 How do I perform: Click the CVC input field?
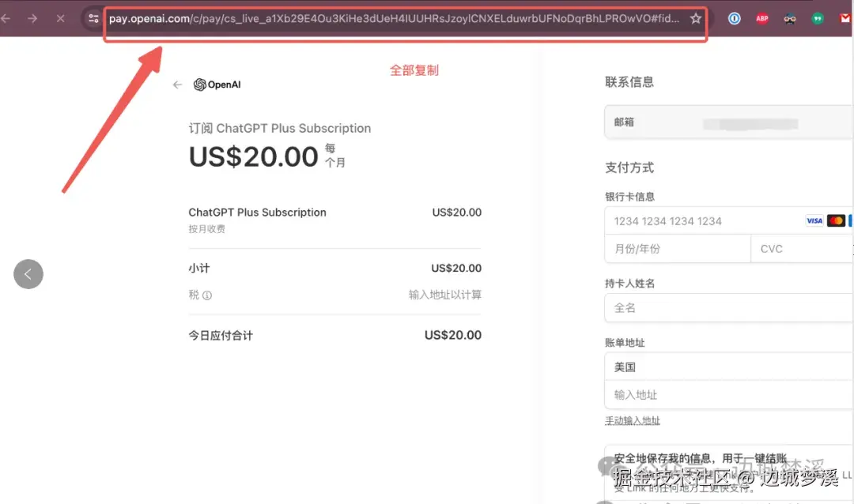799,248
